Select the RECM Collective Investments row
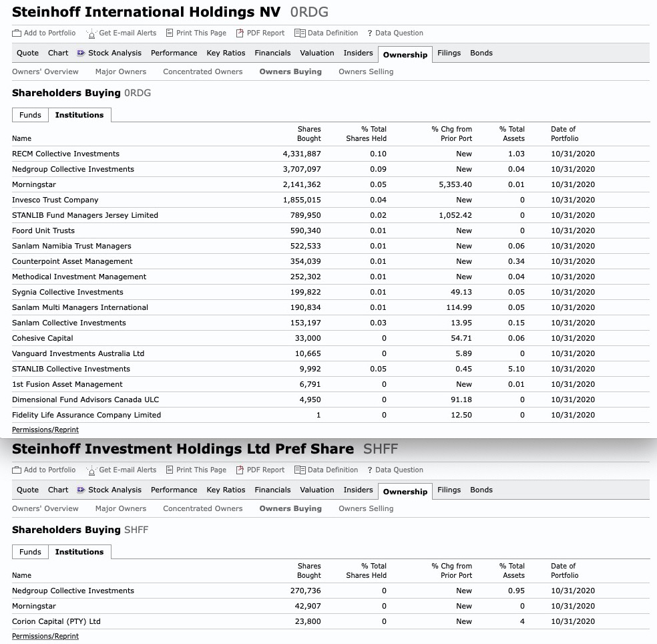Viewport: 657px width, 644px height. tap(65, 154)
